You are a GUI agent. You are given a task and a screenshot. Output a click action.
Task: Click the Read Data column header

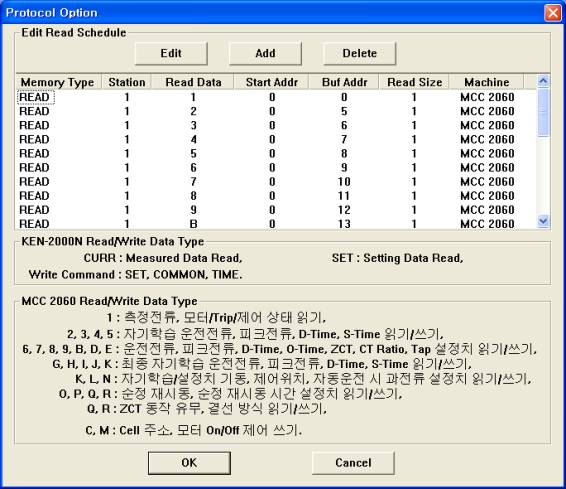(193, 82)
